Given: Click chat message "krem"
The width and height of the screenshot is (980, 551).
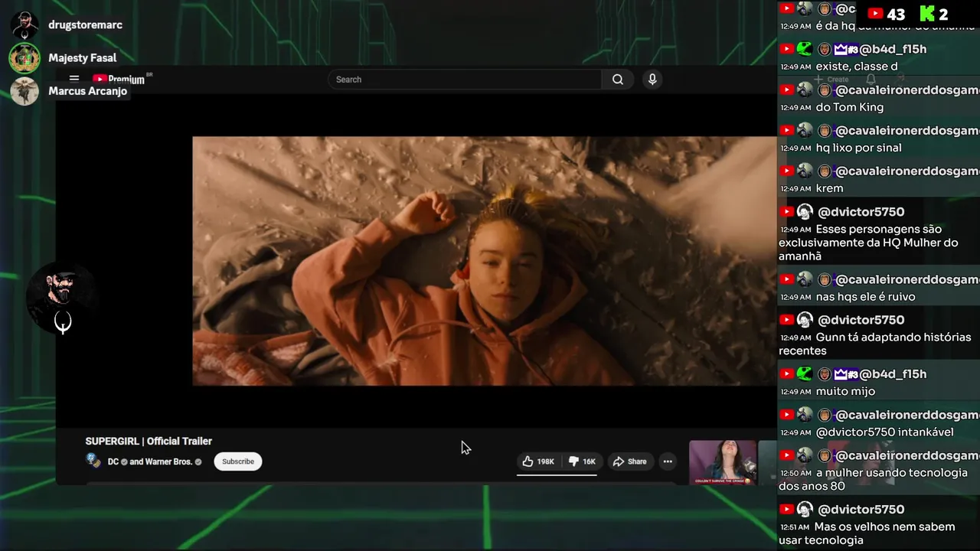Looking at the screenshot, I should click(830, 188).
